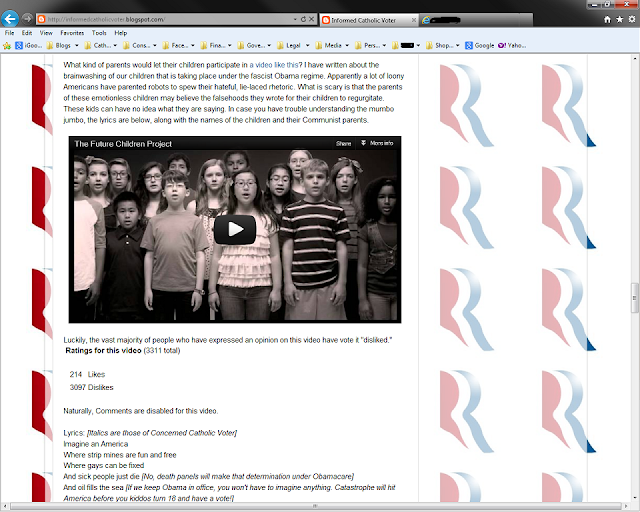Expand the Cons... folder dropdown arrow
This screenshot has height=512, width=640.
(155, 46)
